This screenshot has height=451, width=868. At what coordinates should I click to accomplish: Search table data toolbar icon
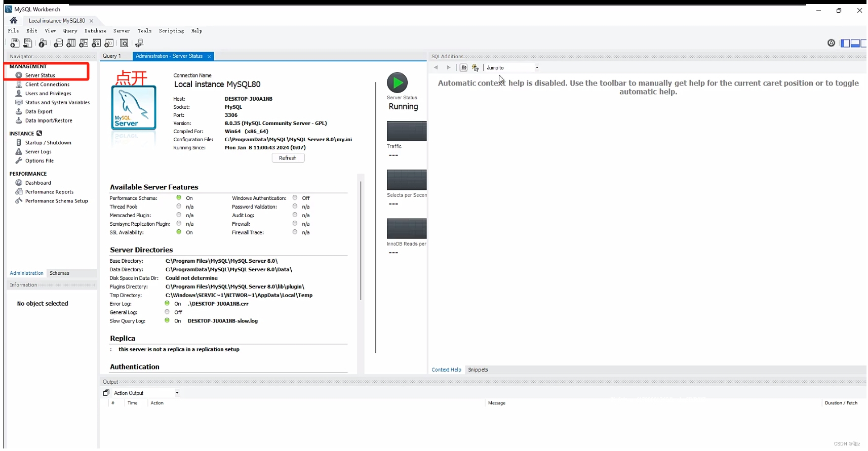click(124, 43)
